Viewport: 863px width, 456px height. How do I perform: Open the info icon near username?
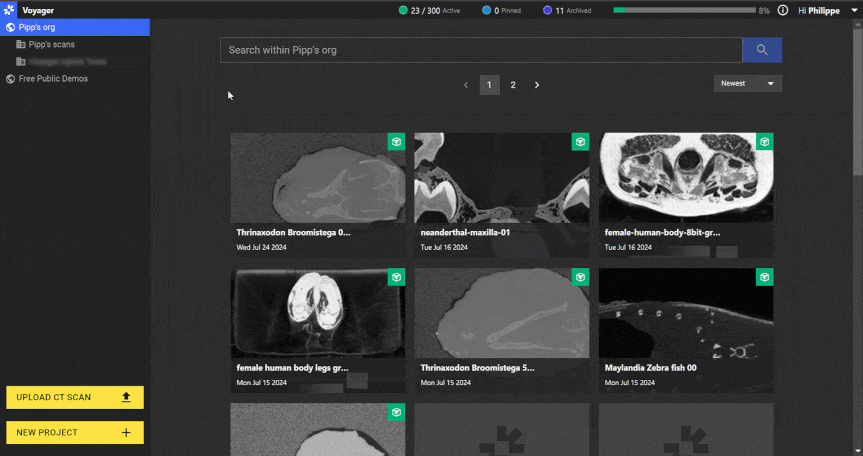coord(783,10)
